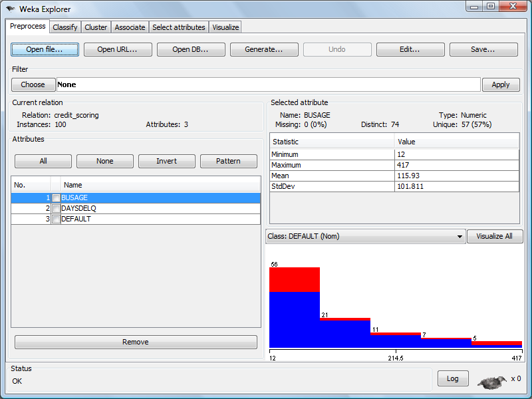
Task: Click the histogram bar labeled 7
Action: click(x=446, y=342)
